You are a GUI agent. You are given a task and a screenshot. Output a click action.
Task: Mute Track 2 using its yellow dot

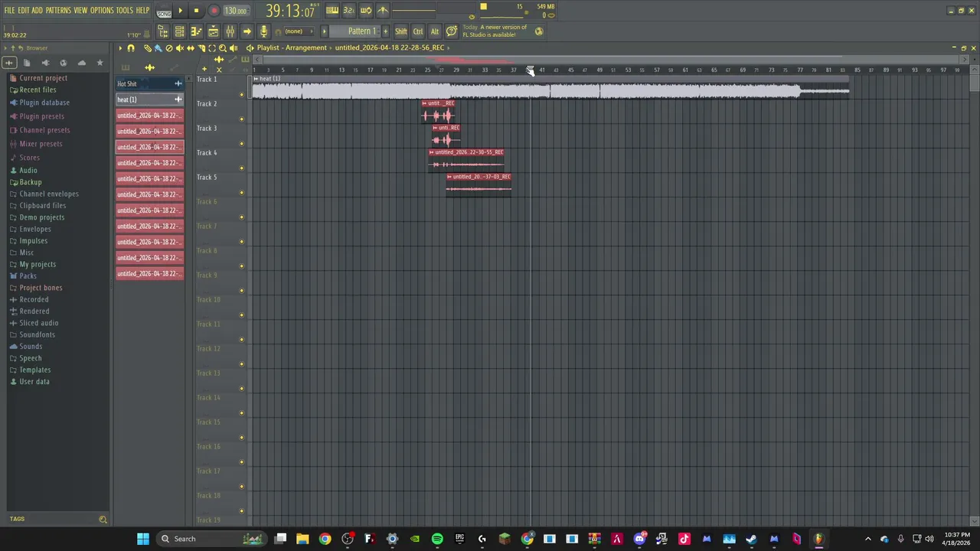pyautogui.click(x=242, y=119)
